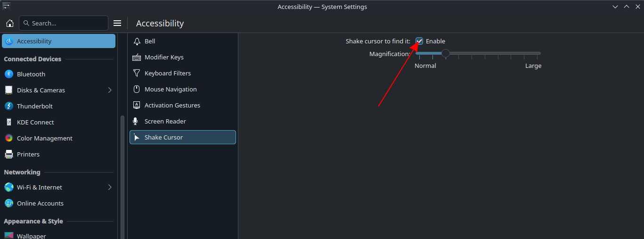Image resolution: width=644 pixels, height=239 pixels.
Task: Click the KDE Connect icon
Action: pyautogui.click(x=8, y=122)
